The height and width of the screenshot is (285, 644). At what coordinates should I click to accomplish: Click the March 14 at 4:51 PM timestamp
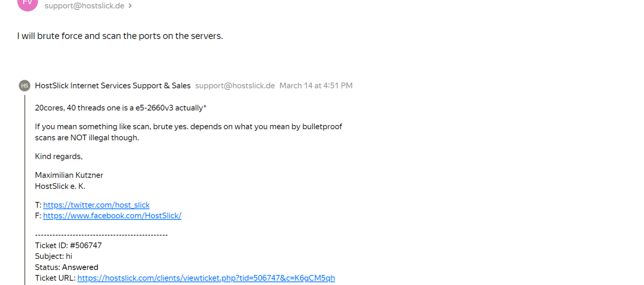coord(316,86)
